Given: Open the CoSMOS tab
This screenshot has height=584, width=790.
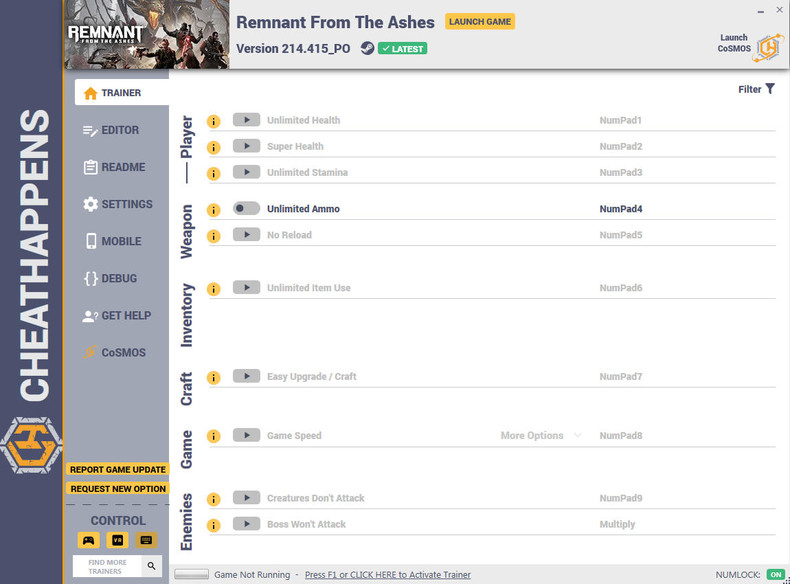Looking at the screenshot, I should click(114, 352).
